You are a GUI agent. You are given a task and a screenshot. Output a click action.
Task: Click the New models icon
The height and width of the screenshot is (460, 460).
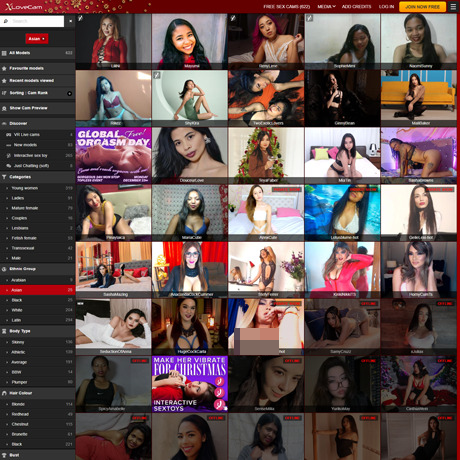(9, 145)
